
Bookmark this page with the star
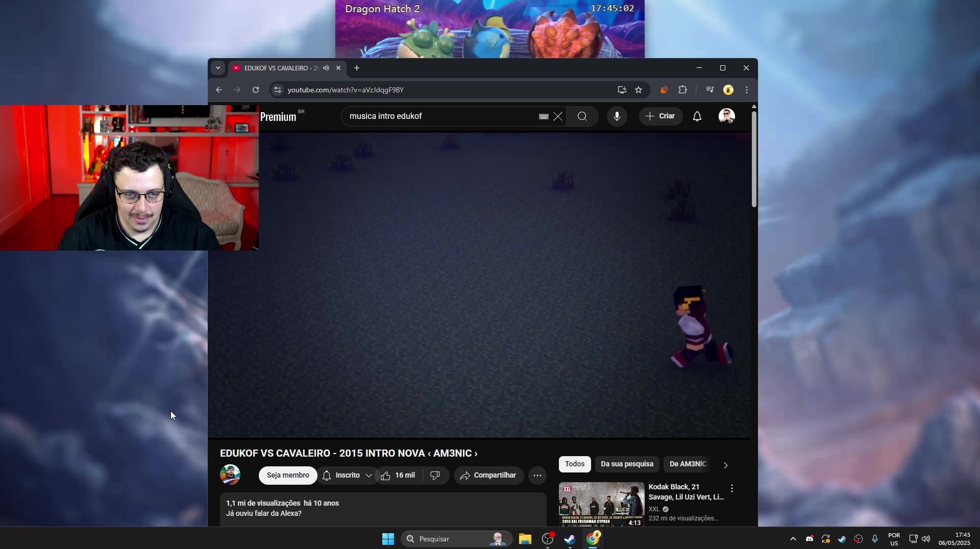639,90
